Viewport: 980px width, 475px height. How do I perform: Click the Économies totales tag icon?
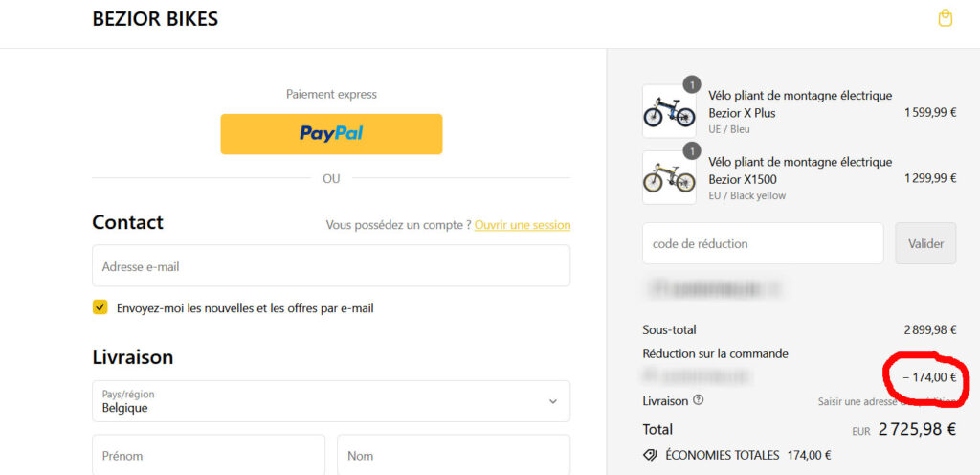(650, 455)
